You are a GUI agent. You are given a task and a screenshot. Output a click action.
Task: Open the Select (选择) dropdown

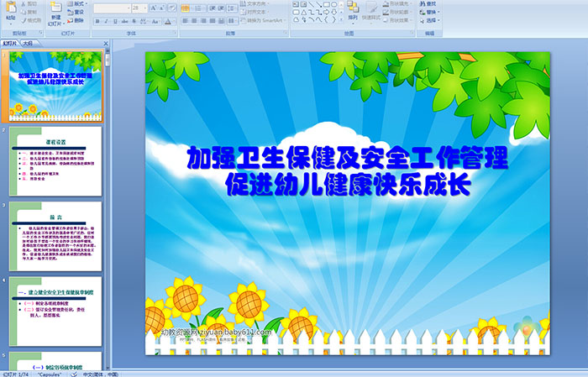(430, 20)
